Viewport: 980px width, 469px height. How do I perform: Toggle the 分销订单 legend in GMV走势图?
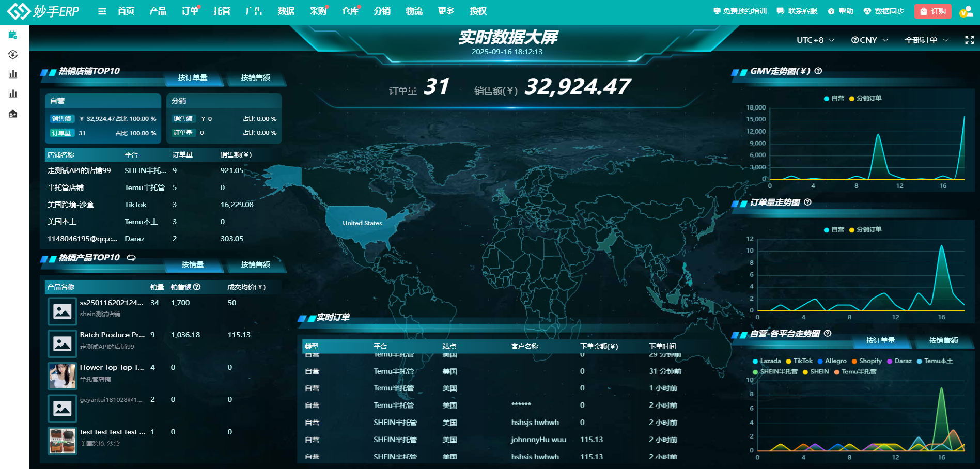[x=865, y=98]
